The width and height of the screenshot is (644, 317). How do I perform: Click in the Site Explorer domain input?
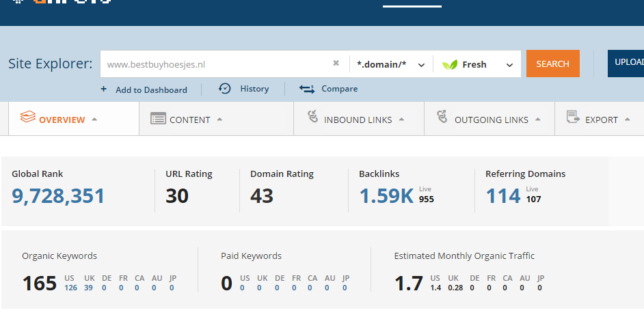coord(217,64)
